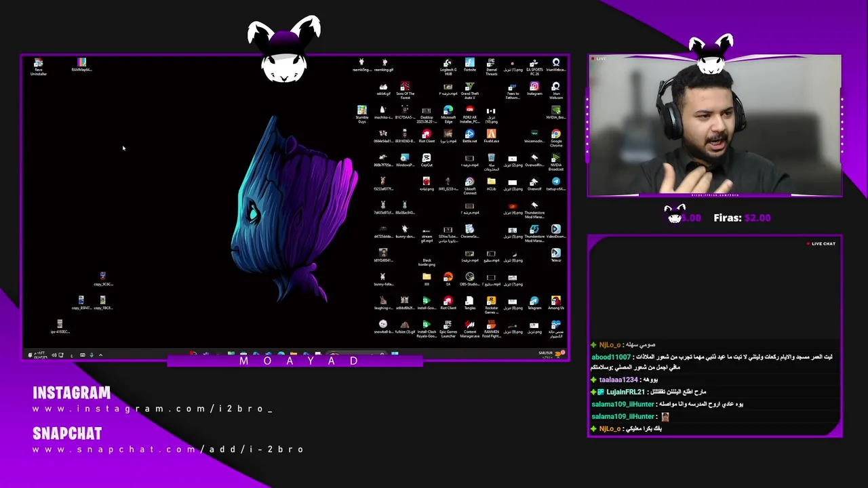This screenshot has width=868, height=488.
Task: Open the RAMMap64 desktop icon
Action: [x=81, y=65]
